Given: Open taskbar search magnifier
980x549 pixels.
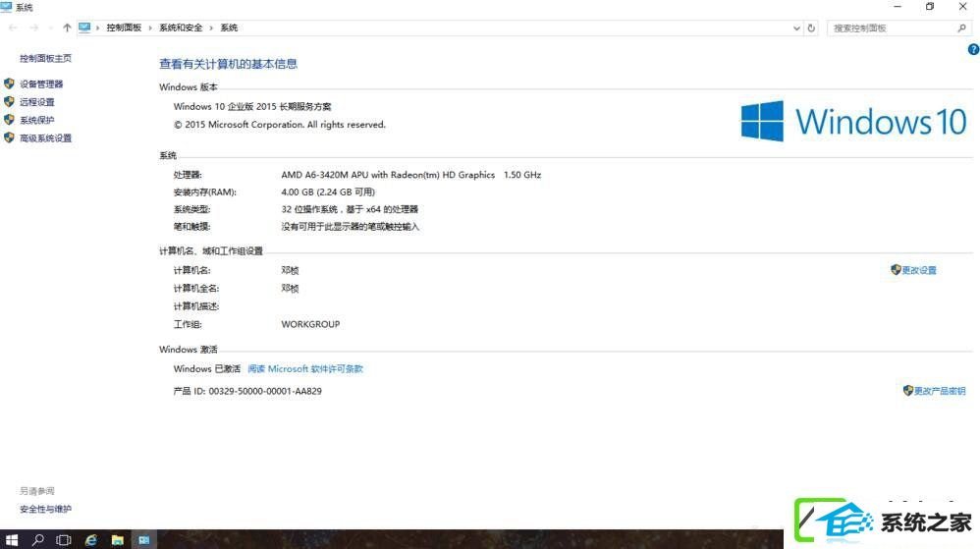Looking at the screenshot, I should tap(37, 539).
